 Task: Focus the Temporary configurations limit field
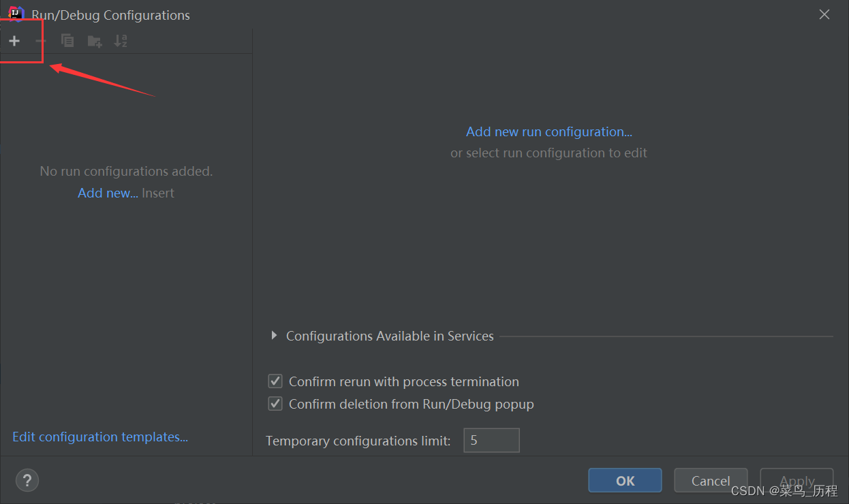point(491,441)
